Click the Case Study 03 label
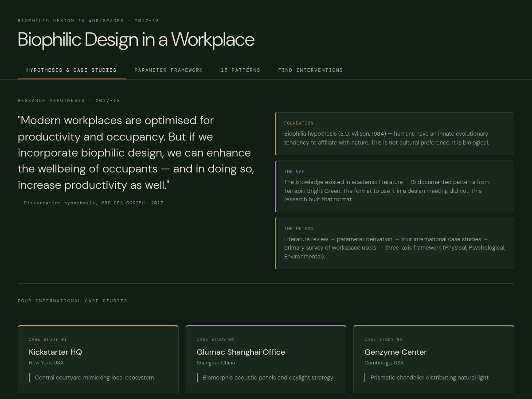This screenshot has width=532, height=399. pyautogui.click(x=383, y=340)
